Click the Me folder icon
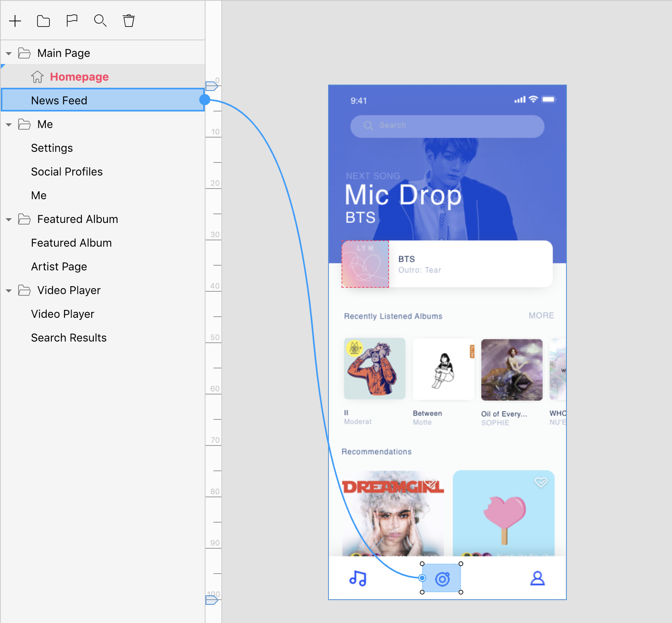The image size is (672, 623). click(25, 124)
